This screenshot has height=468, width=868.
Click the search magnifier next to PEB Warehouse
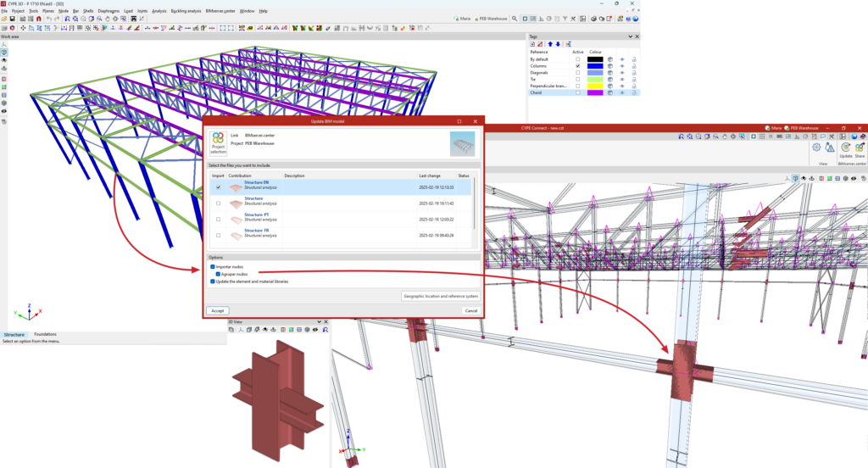click(x=515, y=19)
